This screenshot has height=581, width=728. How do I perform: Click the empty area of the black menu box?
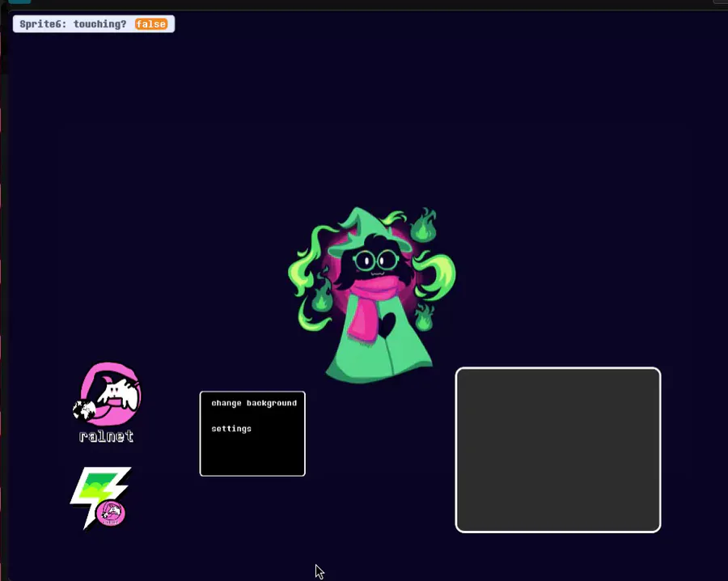click(252, 456)
